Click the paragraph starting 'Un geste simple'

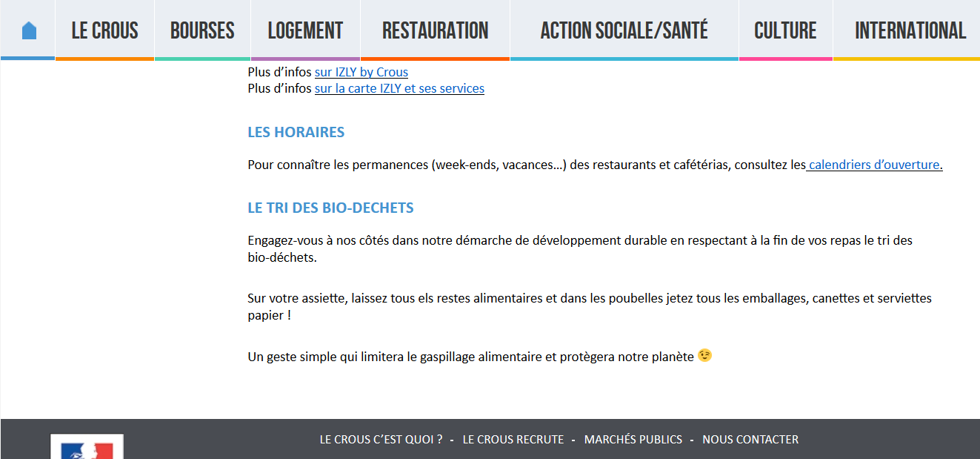[470, 357]
